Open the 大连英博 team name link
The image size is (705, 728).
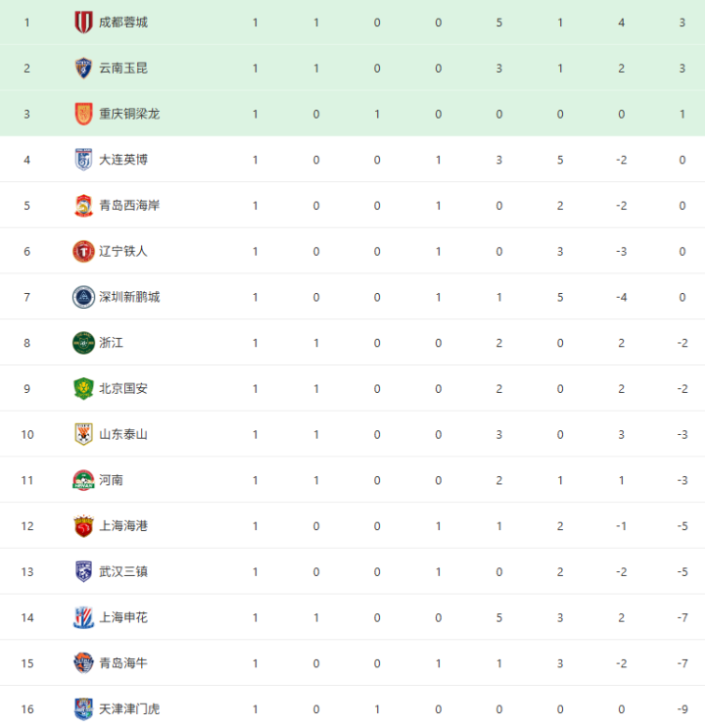tap(123, 160)
